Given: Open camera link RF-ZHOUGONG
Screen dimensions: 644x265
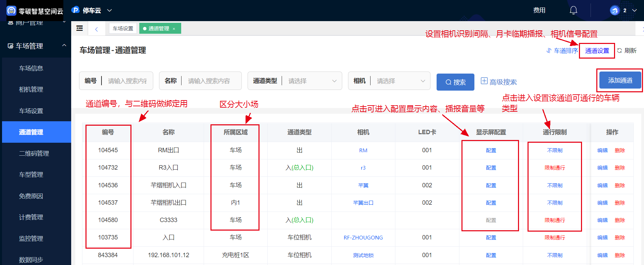Looking at the screenshot, I should coord(363,237).
